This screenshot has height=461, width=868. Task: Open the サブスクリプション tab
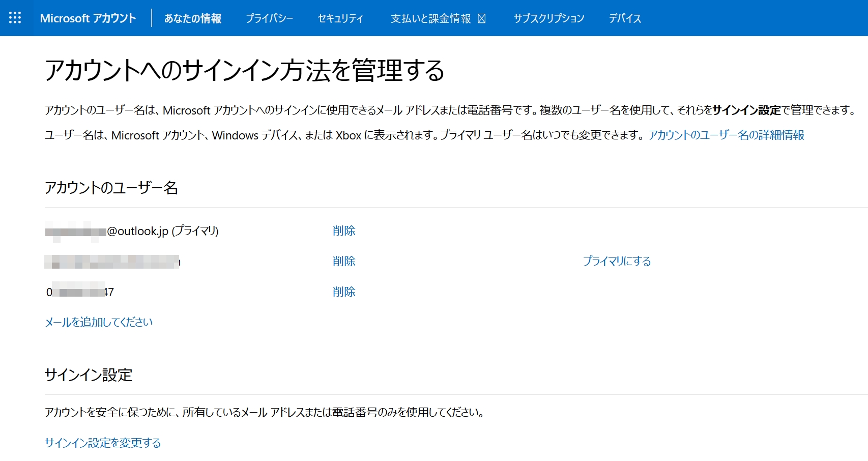pos(548,18)
